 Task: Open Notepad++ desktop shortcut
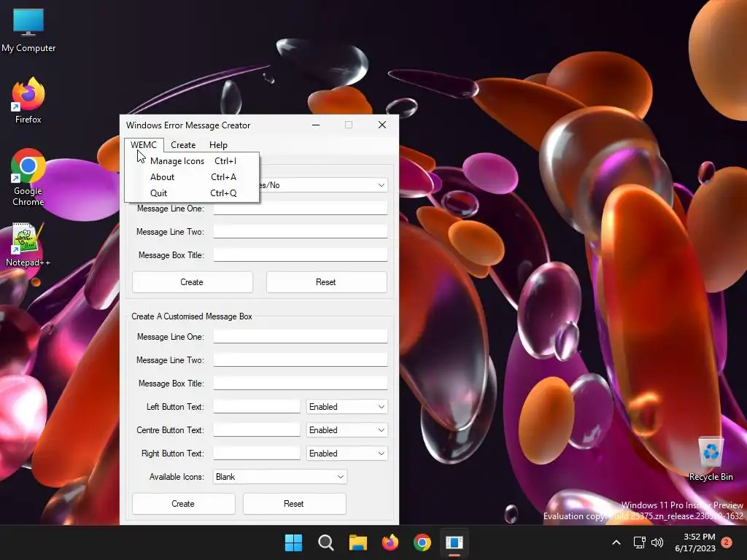(x=28, y=244)
